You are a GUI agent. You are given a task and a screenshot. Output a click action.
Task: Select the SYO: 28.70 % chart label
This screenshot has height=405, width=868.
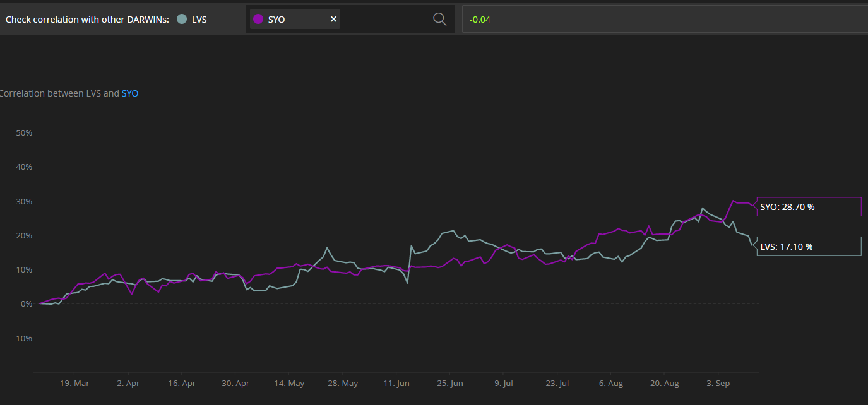(809, 207)
